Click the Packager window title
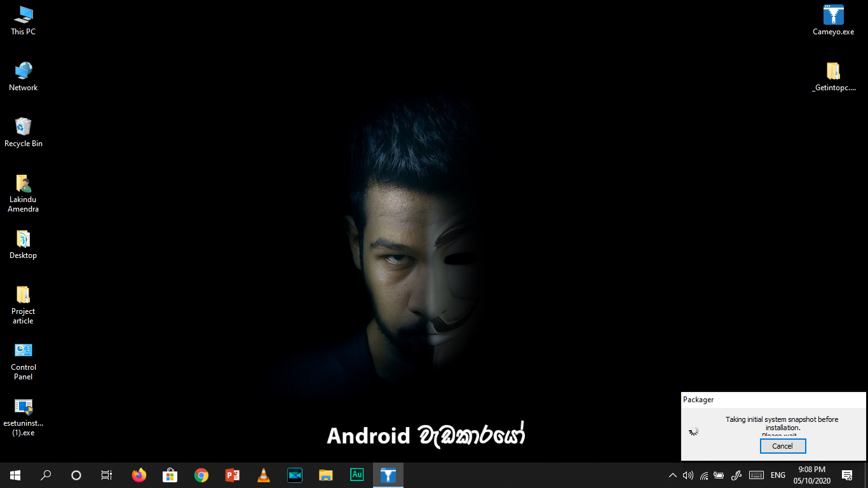The image size is (868, 488). pyautogui.click(x=698, y=400)
